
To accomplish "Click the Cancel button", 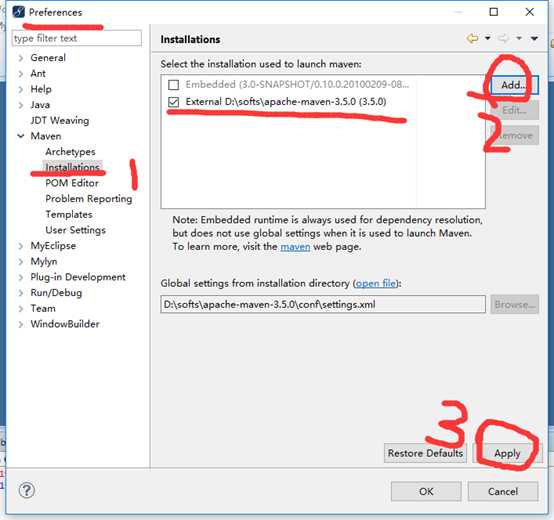I will (x=503, y=491).
